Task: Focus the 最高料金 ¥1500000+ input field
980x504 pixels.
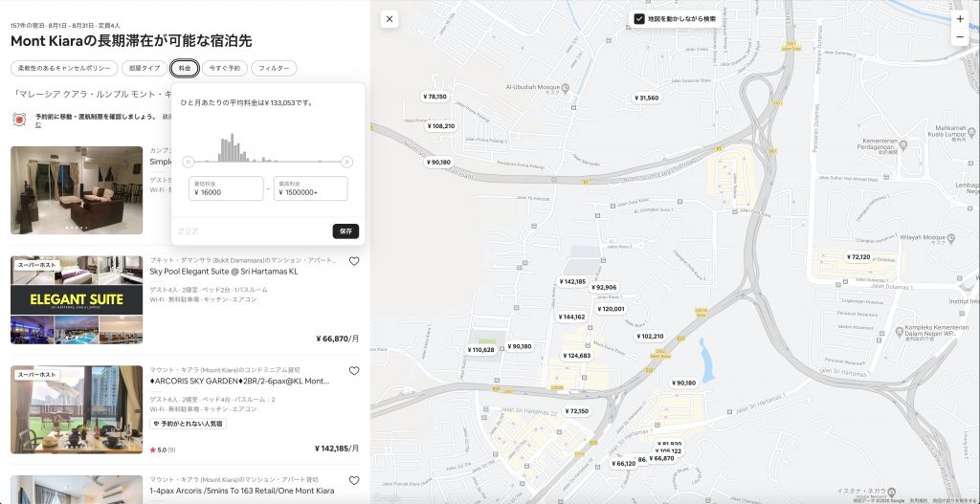Action: point(311,188)
